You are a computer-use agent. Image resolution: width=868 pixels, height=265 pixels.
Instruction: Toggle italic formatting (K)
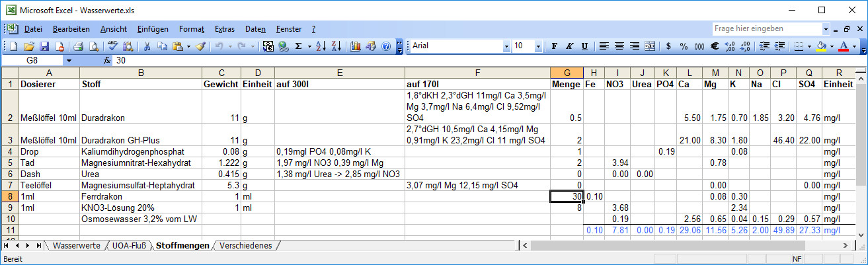(x=570, y=46)
